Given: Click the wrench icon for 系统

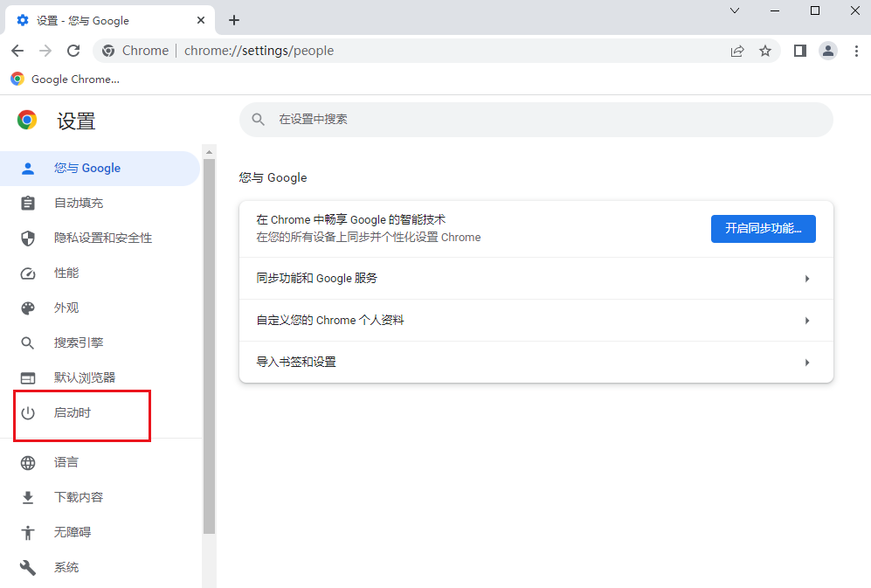Looking at the screenshot, I should 28,567.
